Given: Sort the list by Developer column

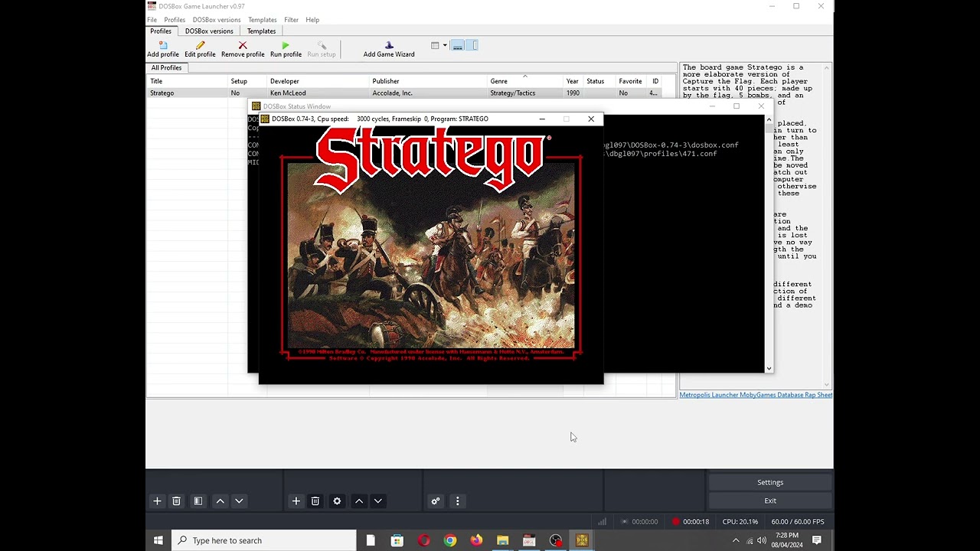Looking at the screenshot, I should [x=318, y=81].
